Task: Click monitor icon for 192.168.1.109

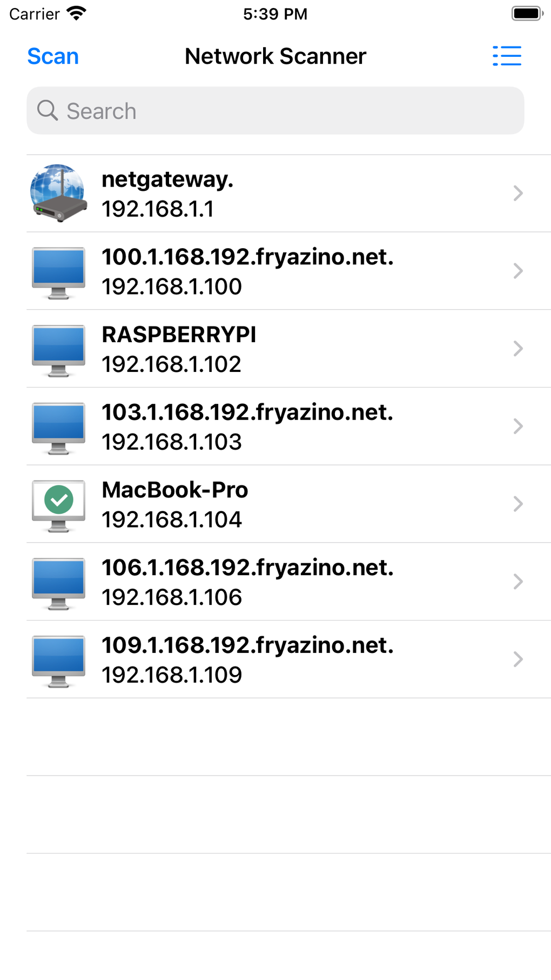Action: point(58,662)
